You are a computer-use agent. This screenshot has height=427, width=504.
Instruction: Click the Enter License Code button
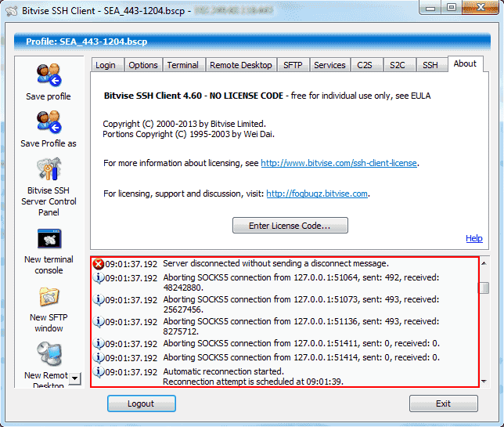click(290, 226)
